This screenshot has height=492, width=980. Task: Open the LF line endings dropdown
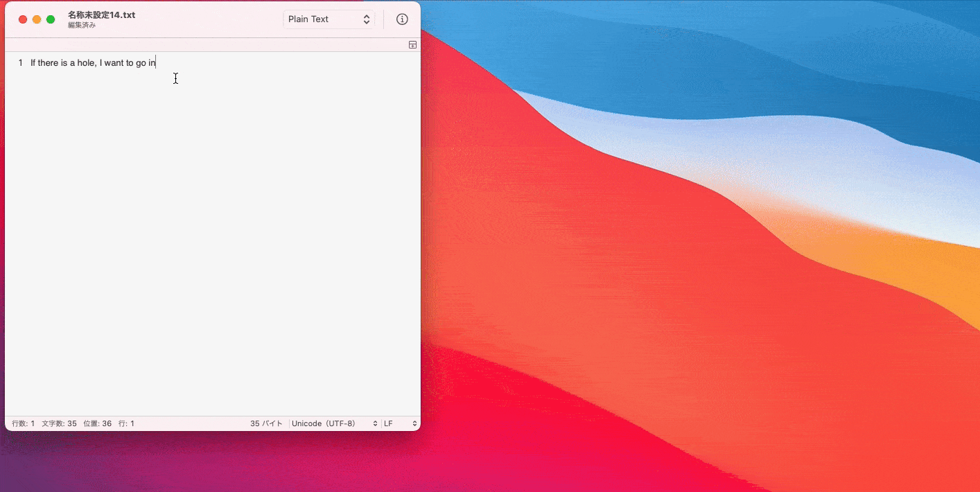coord(401,423)
